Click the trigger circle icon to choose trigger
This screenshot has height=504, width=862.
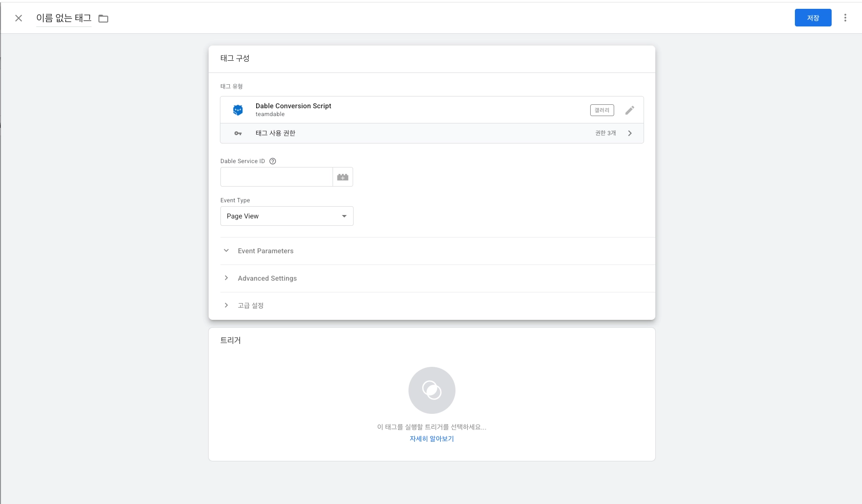[432, 390]
